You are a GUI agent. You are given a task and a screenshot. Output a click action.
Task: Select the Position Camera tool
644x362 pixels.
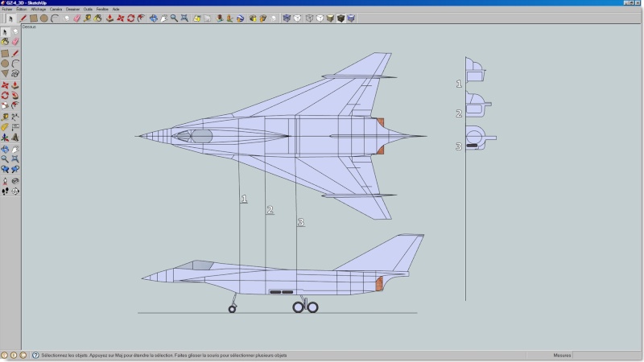click(x=5, y=181)
